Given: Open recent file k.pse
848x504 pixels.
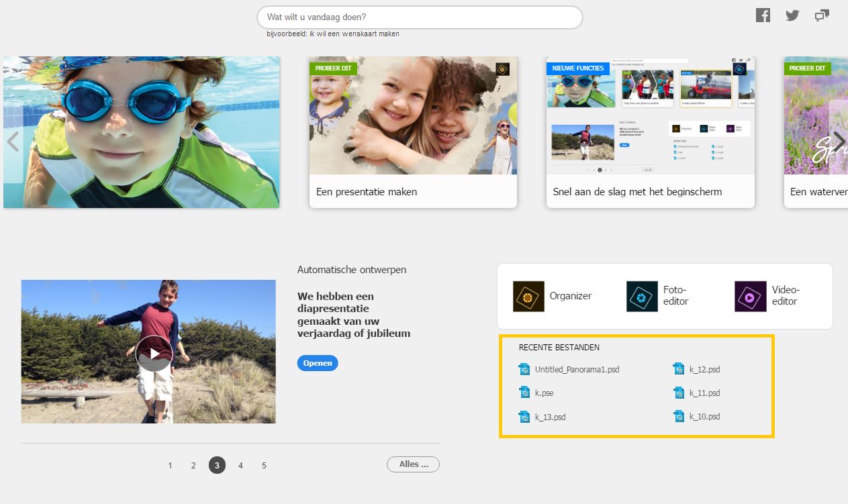Looking at the screenshot, I should pyautogui.click(x=545, y=393).
